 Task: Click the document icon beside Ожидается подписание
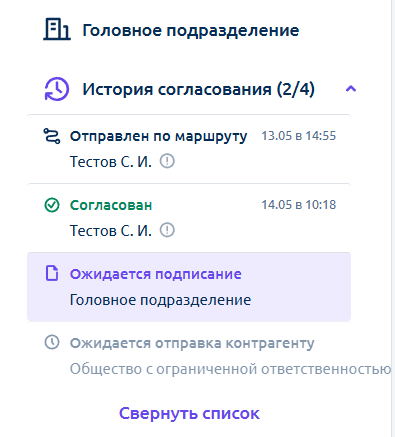click(52, 274)
